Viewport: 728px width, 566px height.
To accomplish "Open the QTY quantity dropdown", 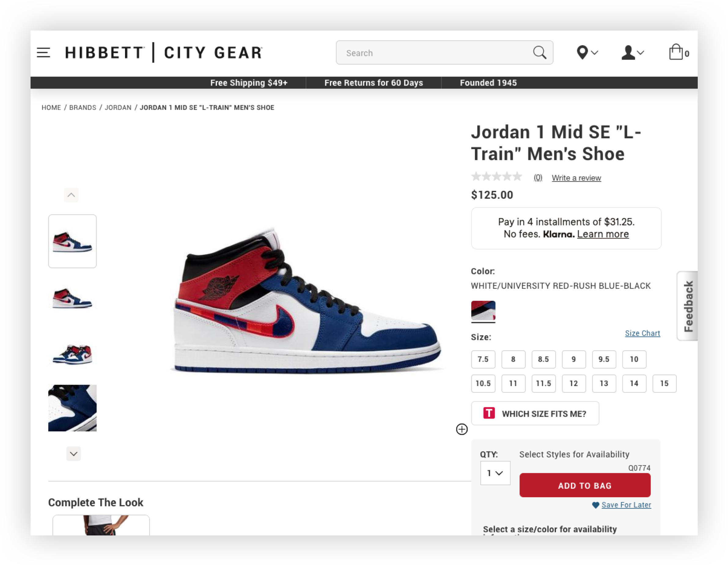I will click(x=495, y=473).
